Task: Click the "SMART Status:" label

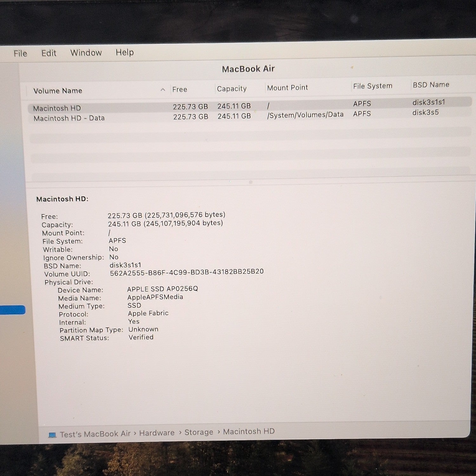Action: point(84,338)
